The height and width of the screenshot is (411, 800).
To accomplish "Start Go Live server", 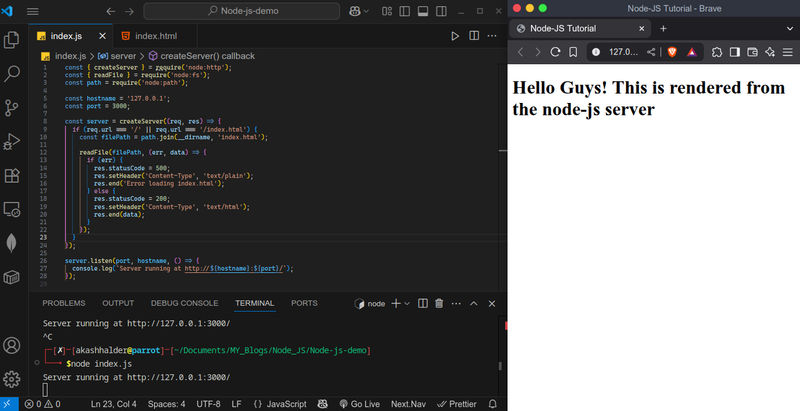I will (x=360, y=404).
